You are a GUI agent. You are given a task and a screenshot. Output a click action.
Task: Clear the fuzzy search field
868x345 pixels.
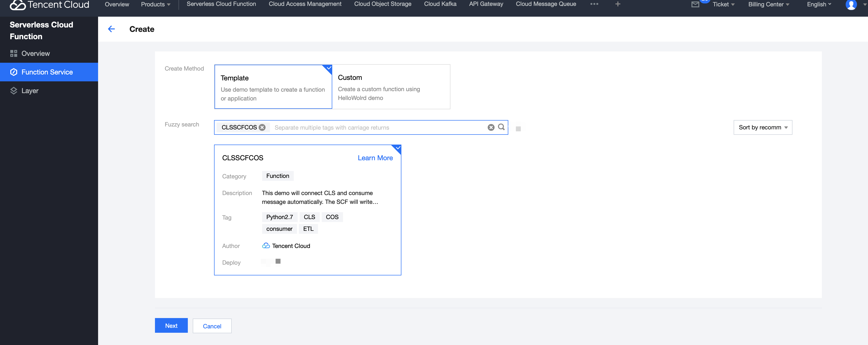491,128
